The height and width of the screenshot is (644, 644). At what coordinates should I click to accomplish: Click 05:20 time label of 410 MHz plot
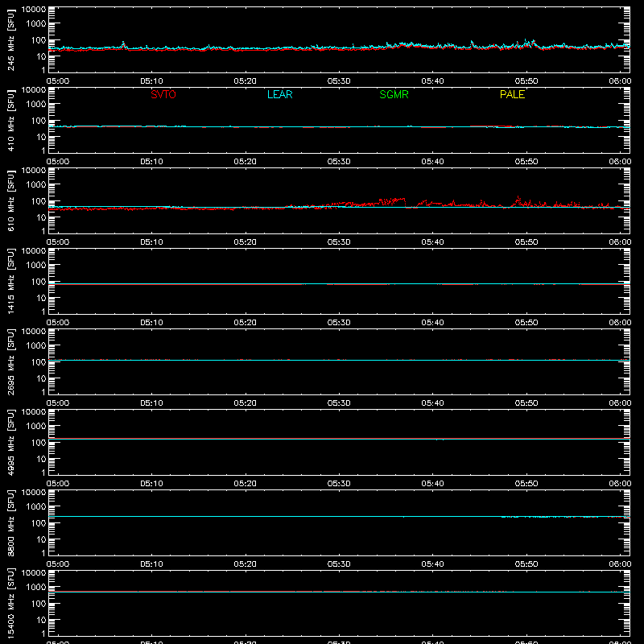pos(246,162)
